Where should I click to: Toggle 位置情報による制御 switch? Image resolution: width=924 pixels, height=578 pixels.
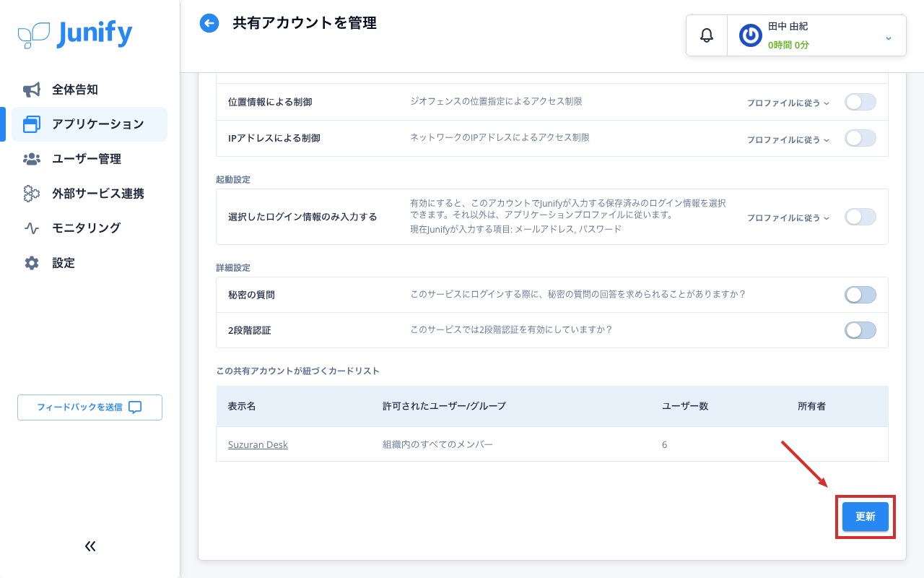[860, 102]
